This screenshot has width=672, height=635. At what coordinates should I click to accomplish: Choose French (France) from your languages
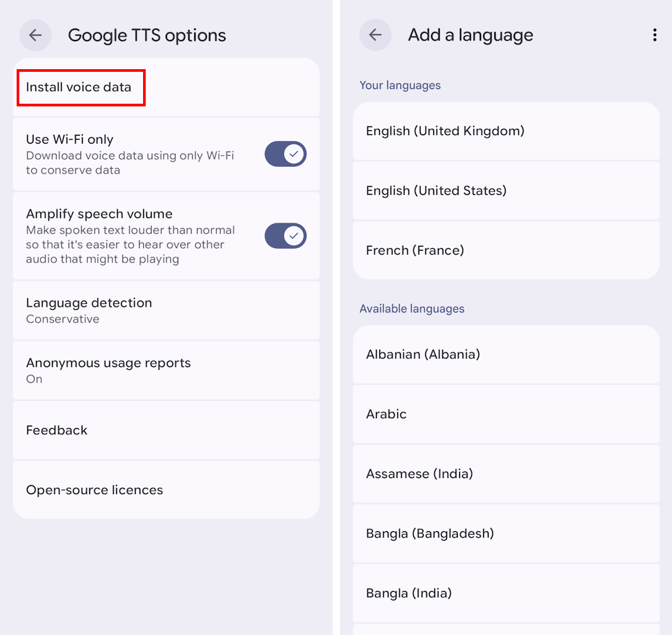coord(506,250)
